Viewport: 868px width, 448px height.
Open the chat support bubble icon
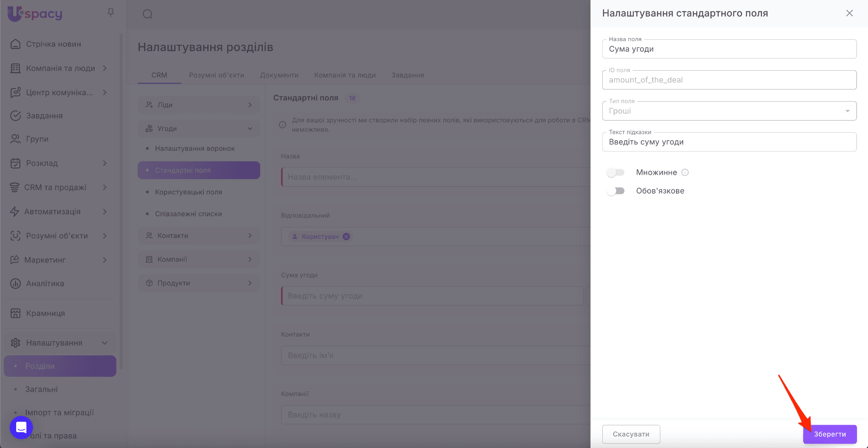tap(21, 427)
